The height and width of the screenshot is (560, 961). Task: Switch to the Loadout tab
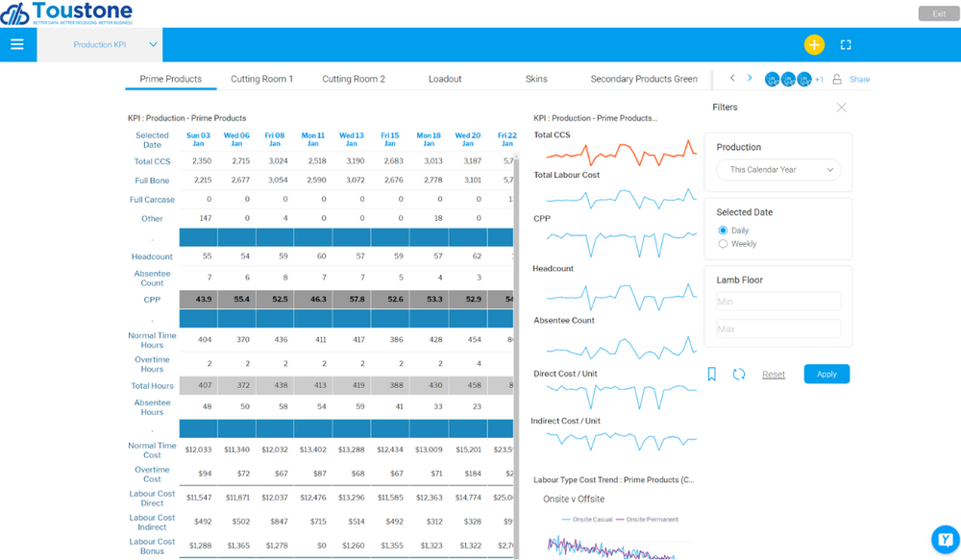(x=445, y=79)
